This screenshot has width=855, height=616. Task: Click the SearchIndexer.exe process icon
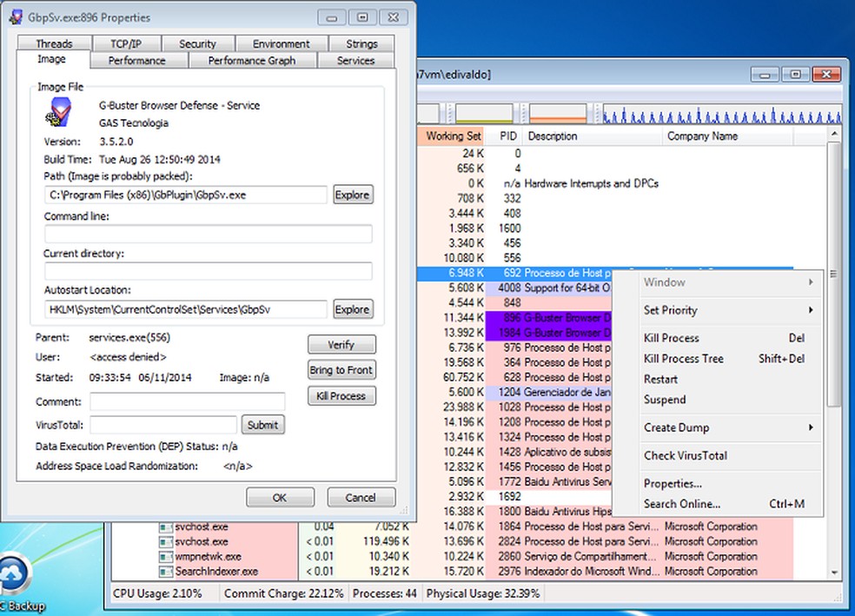[166, 571]
